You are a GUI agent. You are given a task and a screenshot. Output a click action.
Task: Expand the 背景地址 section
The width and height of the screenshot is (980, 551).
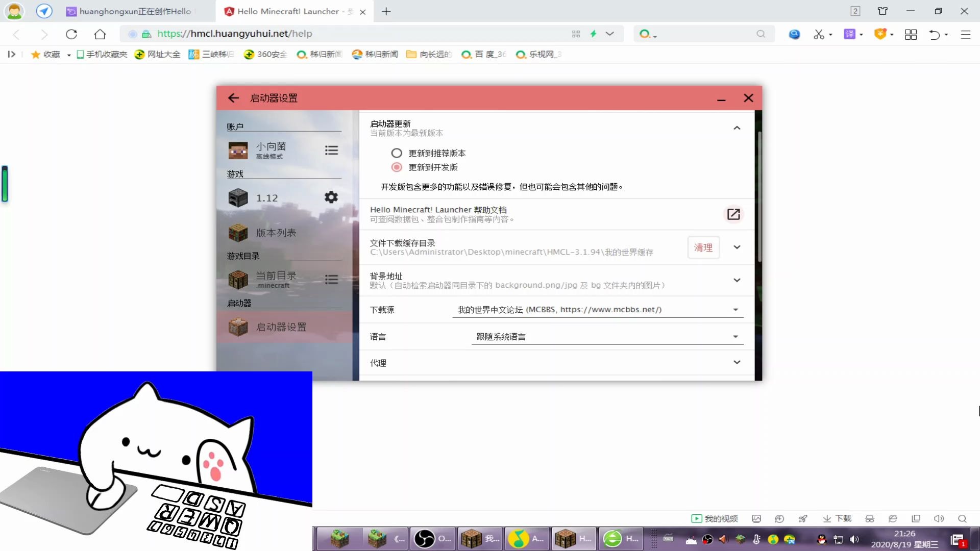(737, 280)
